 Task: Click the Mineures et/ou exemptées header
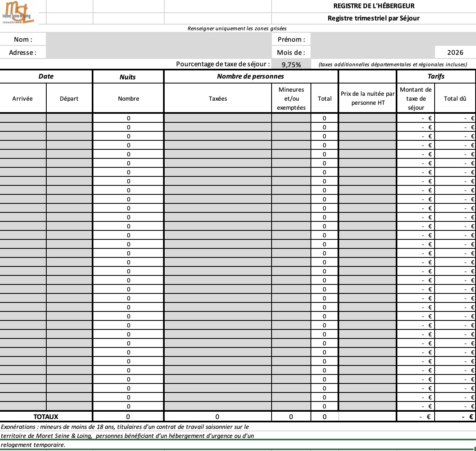click(x=291, y=99)
